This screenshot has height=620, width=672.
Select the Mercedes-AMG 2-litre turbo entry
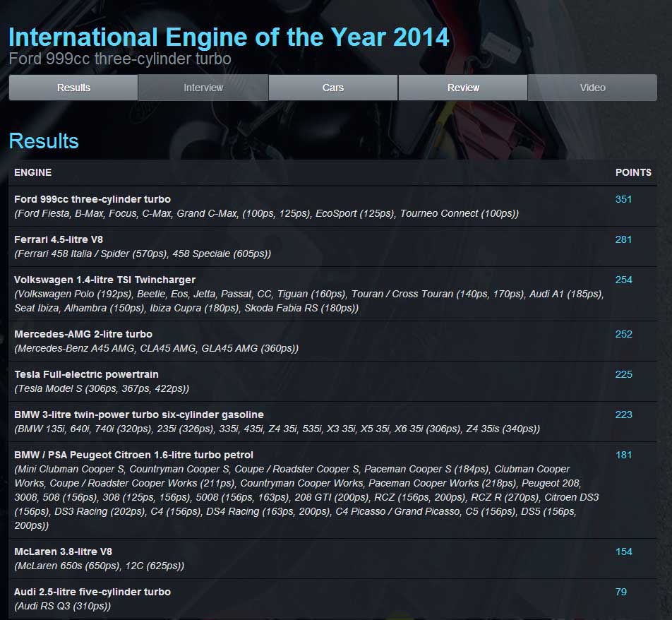(83, 334)
